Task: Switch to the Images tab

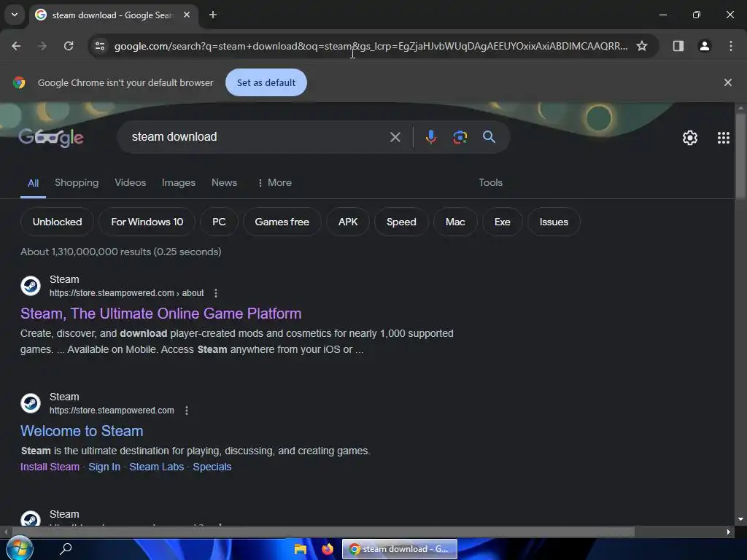Action: click(x=179, y=182)
